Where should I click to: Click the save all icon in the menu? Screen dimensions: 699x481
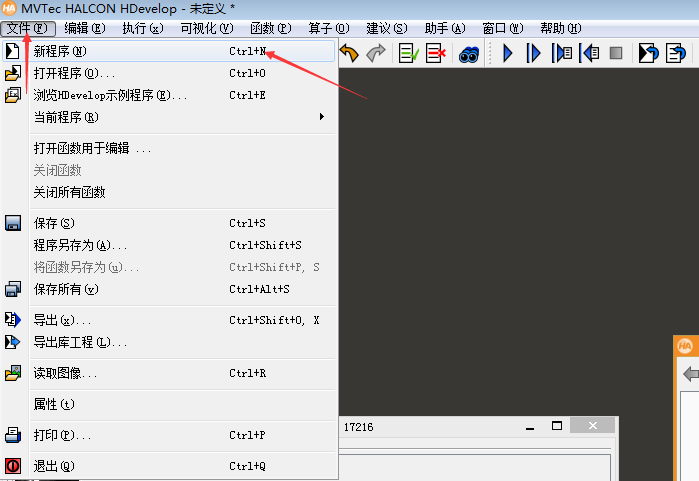13,289
